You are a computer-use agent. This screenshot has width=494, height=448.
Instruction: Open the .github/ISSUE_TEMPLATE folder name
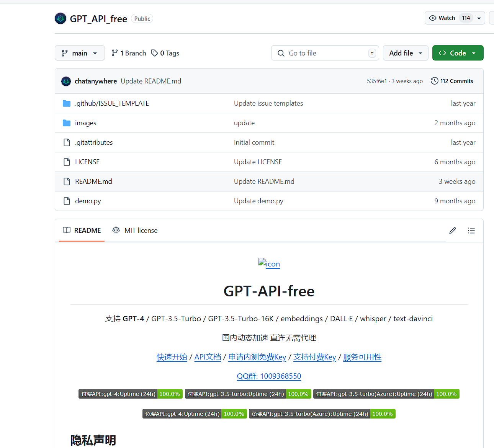(x=112, y=103)
